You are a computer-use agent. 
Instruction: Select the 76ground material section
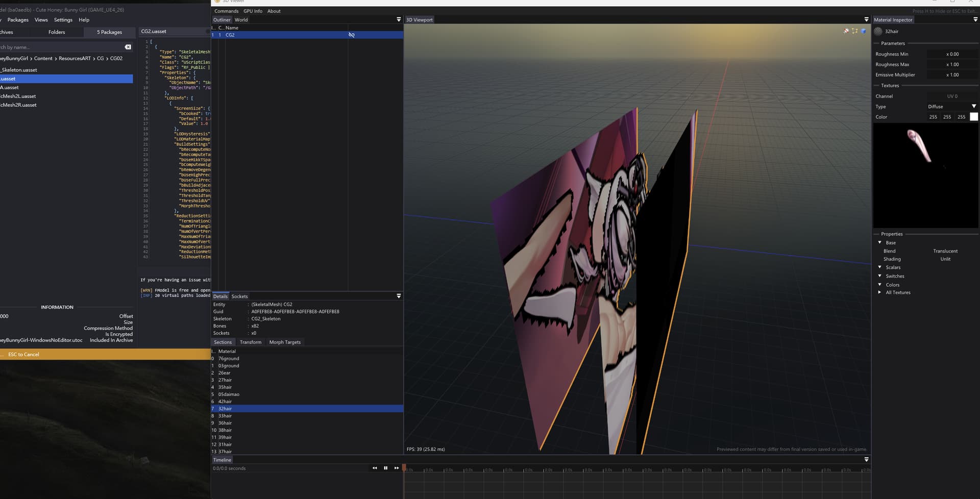coord(307,359)
